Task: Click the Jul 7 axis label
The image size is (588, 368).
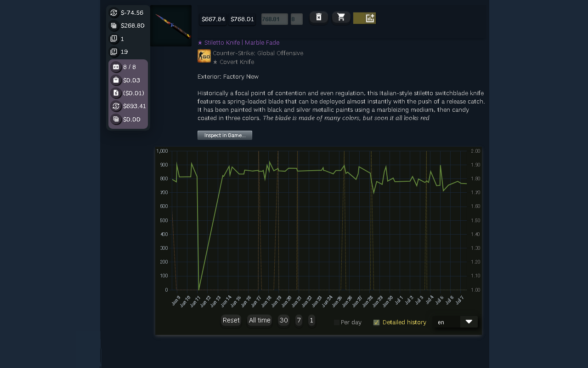Action: pos(459,300)
